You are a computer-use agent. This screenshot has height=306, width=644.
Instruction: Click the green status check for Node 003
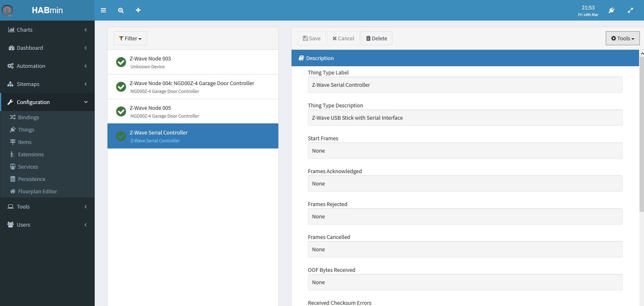[x=121, y=62]
